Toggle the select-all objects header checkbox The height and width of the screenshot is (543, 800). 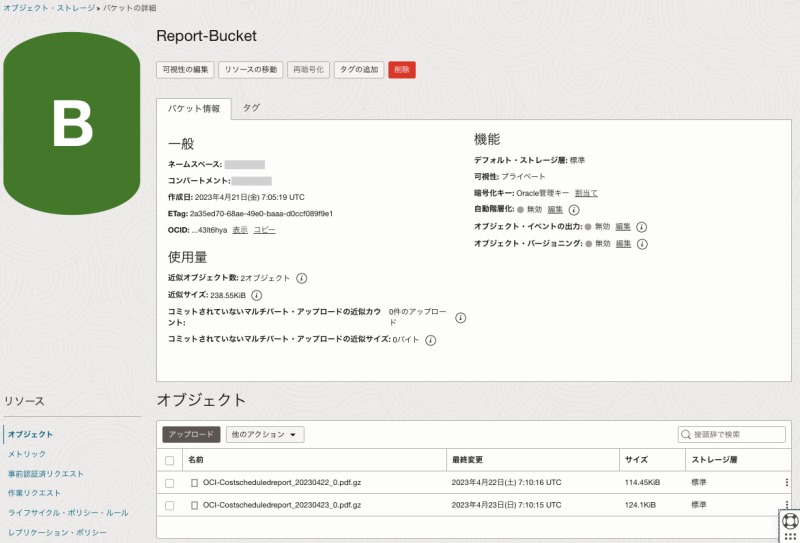pos(169,460)
